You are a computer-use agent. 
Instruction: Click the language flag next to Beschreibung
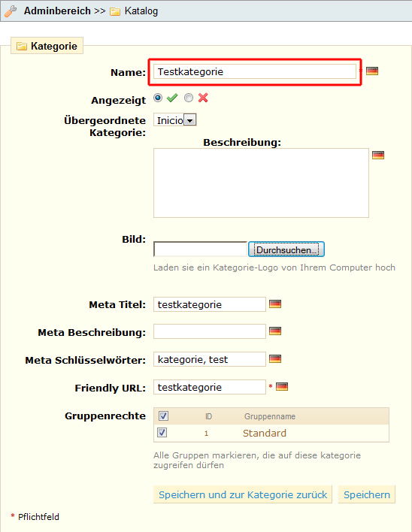pos(378,156)
